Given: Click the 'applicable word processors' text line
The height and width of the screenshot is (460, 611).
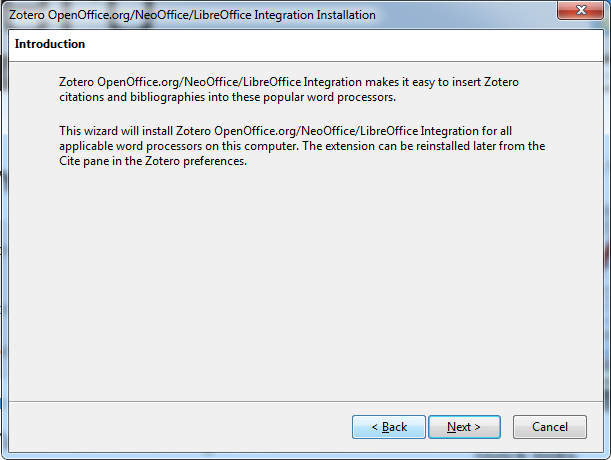Looking at the screenshot, I should 302,146.
